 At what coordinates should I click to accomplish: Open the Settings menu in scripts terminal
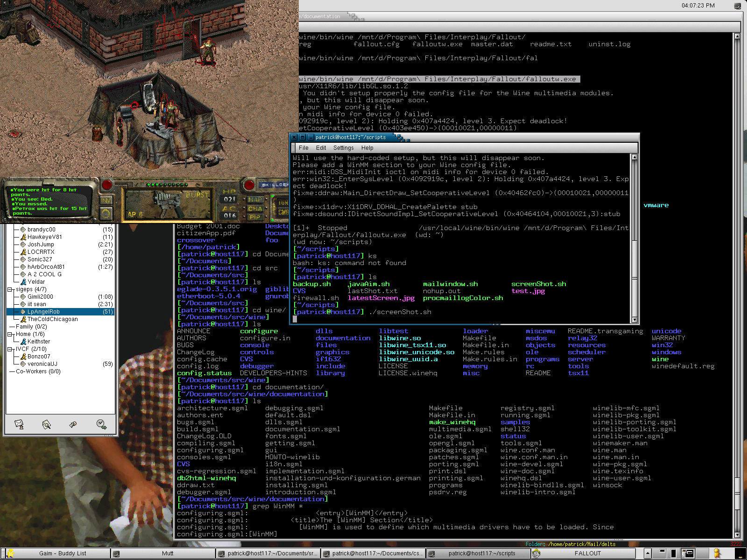tap(344, 148)
